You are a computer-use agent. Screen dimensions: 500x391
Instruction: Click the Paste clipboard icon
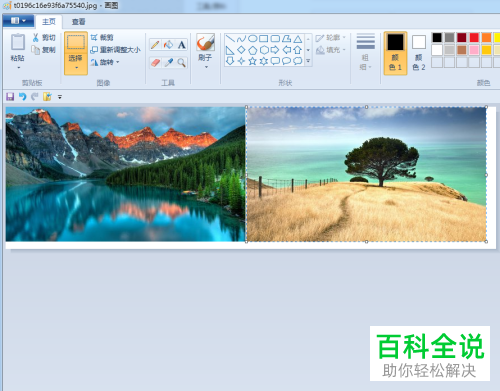(18, 42)
